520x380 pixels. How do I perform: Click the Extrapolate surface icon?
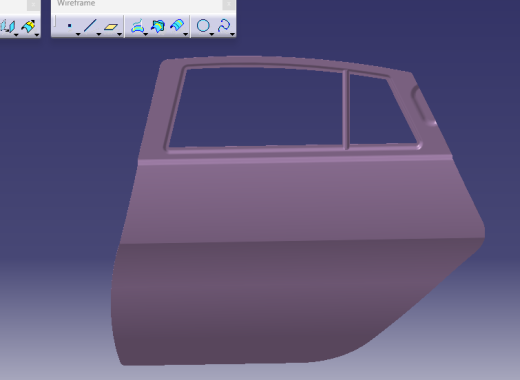[28, 26]
